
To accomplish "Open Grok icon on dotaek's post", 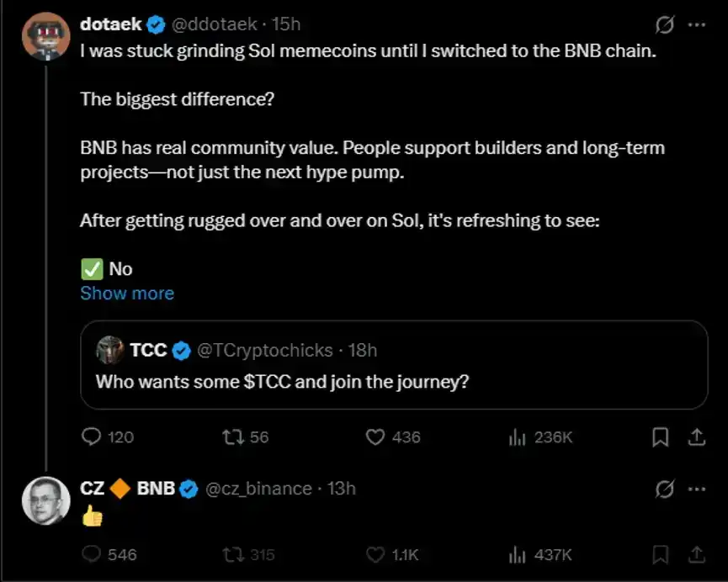I will [664, 24].
